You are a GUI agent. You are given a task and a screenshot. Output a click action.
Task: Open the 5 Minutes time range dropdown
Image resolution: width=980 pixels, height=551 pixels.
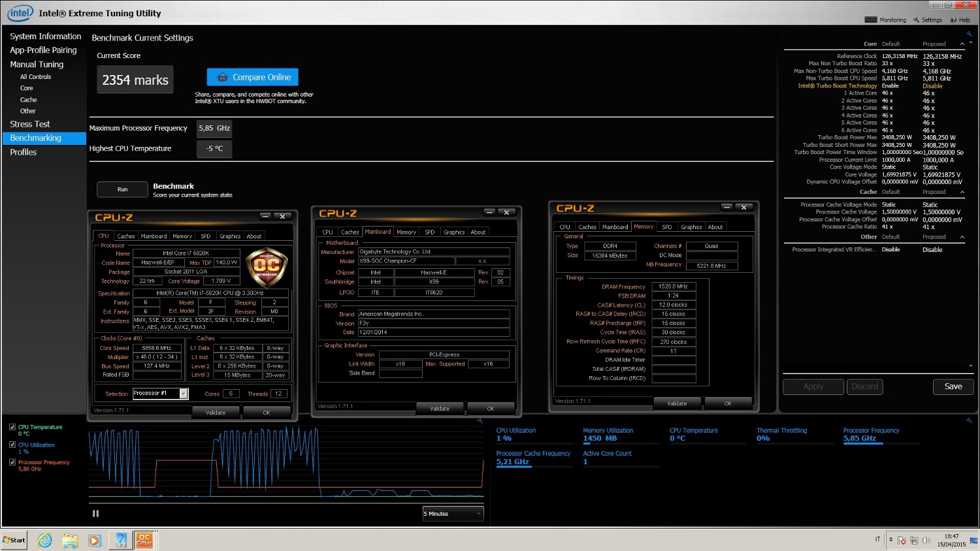click(x=453, y=514)
